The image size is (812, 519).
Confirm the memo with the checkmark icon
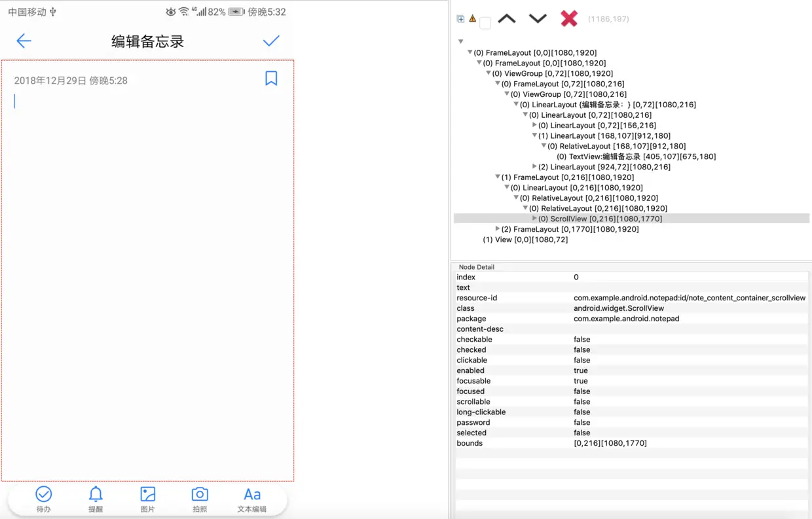[x=271, y=41]
